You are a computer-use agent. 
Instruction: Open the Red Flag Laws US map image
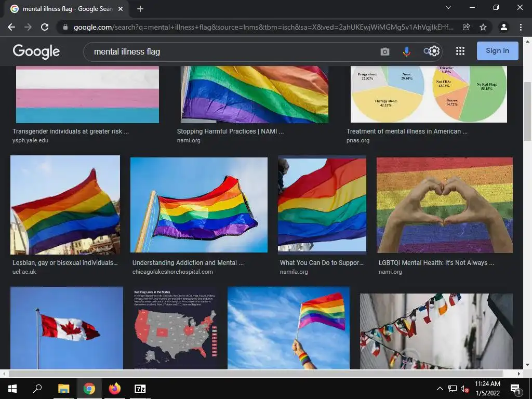[176, 328]
